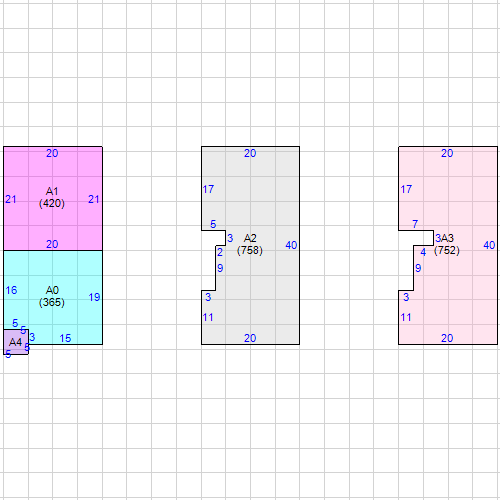500x500 pixels.
Task: Click the A4 label in the small purple square
Action: 15,342
